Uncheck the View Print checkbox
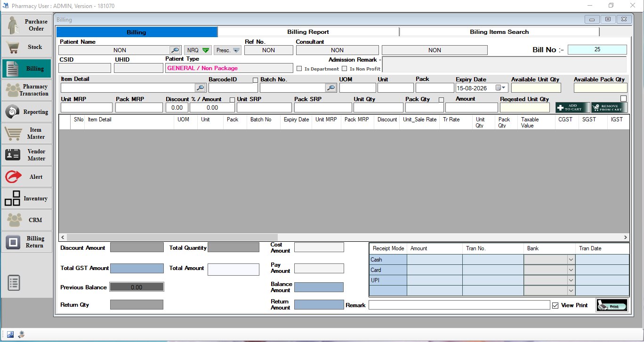644x342 pixels. pyautogui.click(x=555, y=305)
